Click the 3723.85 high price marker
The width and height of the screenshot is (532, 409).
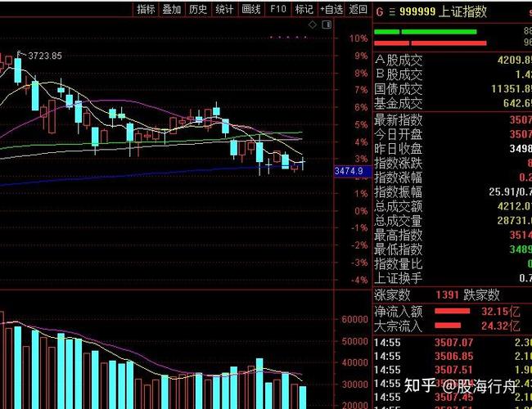coord(44,56)
